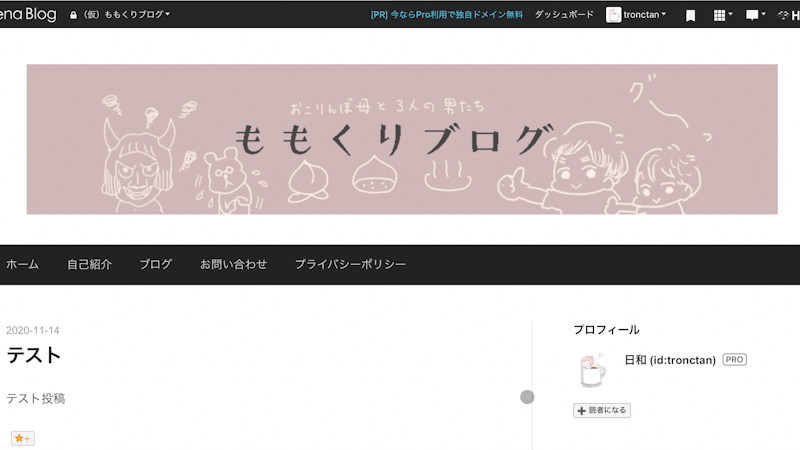Click the 読者になる subscribe button
This screenshot has width=800, height=450.
click(602, 411)
